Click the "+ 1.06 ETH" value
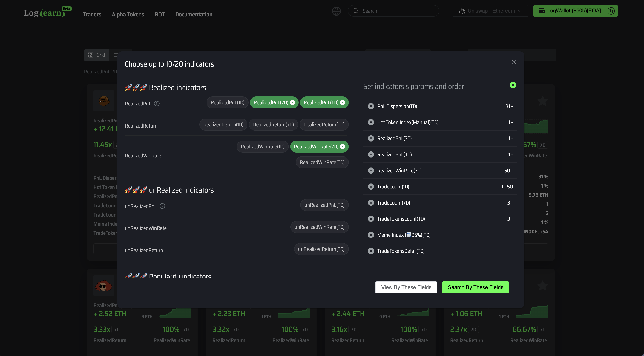The image size is (644, 356). 466,314
